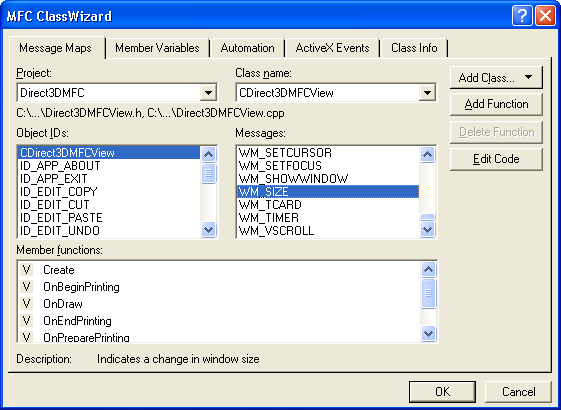Click Messages list scrollbar up arrow
Image resolution: width=561 pixels, height=410 pixels.
click(x=428, y=155)
